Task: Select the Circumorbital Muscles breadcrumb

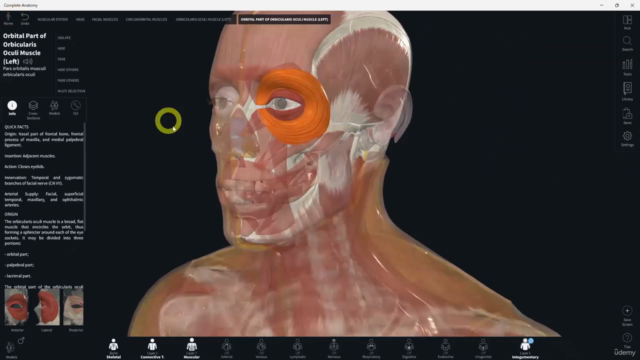Action: (146, 19)
